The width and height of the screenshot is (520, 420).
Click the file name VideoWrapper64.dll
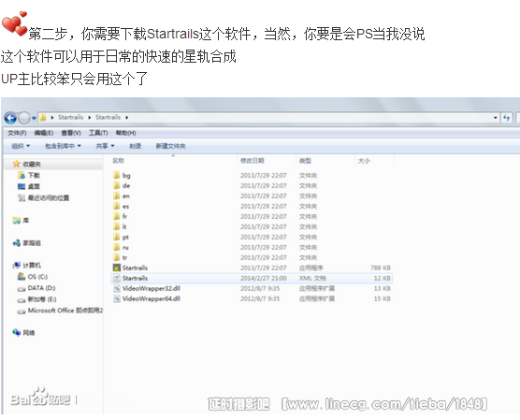tap(152, 298)
